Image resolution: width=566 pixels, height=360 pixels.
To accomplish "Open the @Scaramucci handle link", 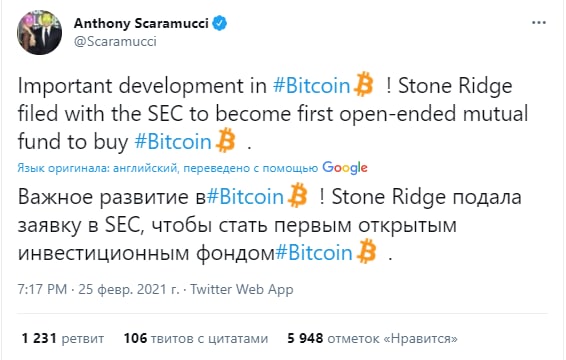I will (x=115, y=42).
